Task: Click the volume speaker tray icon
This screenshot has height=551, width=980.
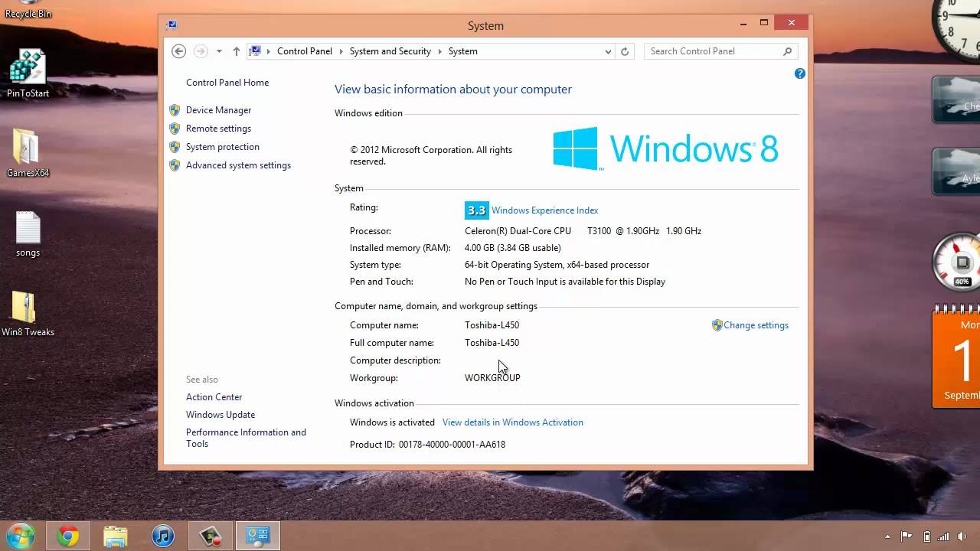Action: coord(963,536)
